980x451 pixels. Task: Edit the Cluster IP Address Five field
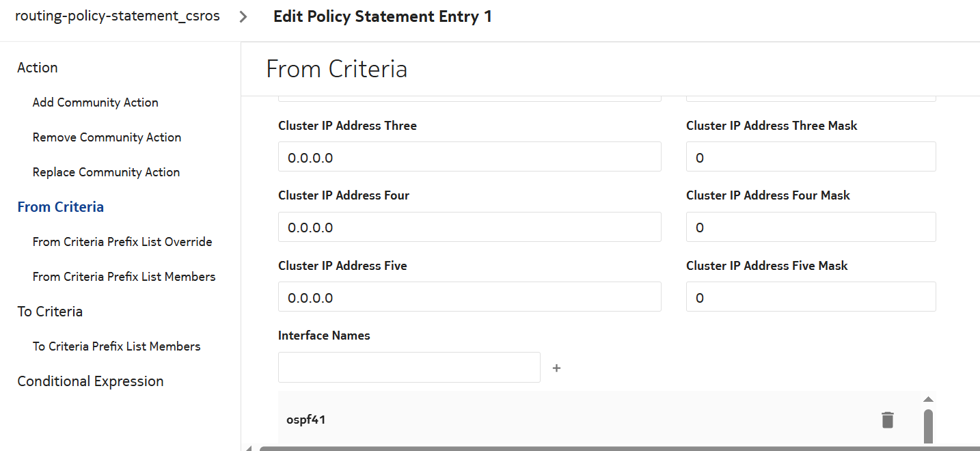pyautogui.click(x=469, y=297)
